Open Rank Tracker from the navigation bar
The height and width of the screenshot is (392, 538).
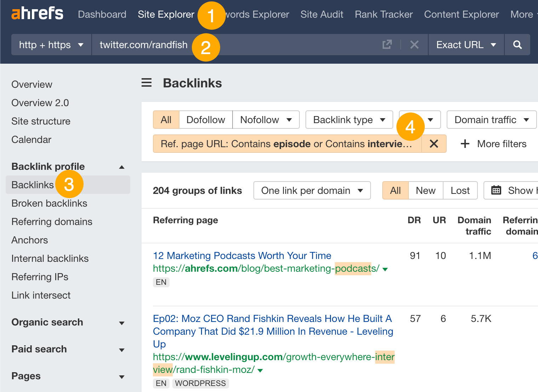click(x=383, y=14)
